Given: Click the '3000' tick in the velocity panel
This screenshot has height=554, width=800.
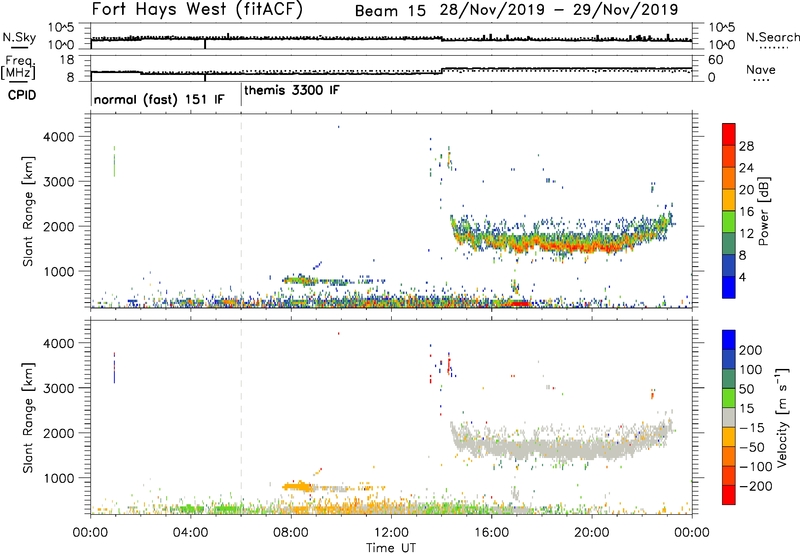Looking at the screenshot, I should (59, 388).
